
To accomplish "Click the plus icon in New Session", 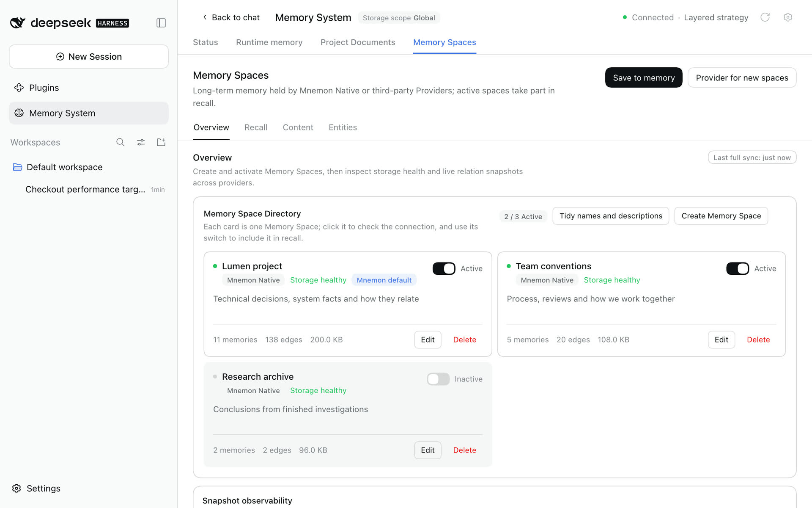I will (x=60, y=57).
